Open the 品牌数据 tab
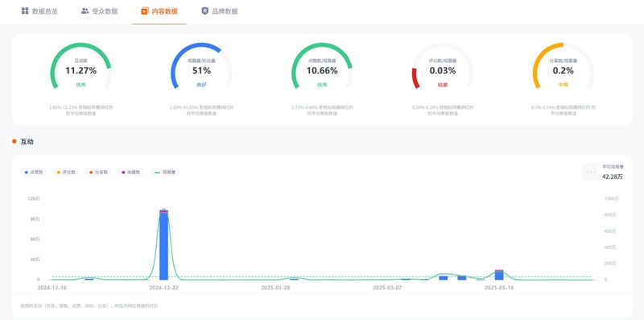 point(219,11)
